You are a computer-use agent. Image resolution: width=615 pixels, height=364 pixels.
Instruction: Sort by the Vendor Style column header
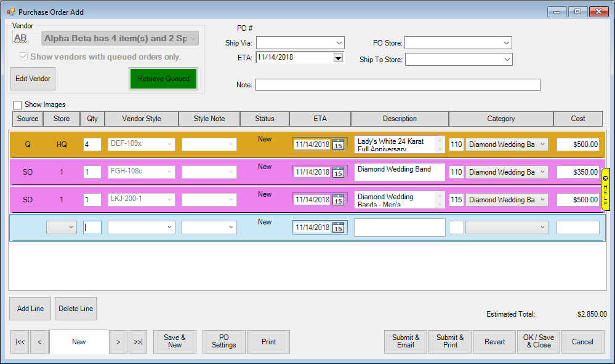click(x=142, y=119)
